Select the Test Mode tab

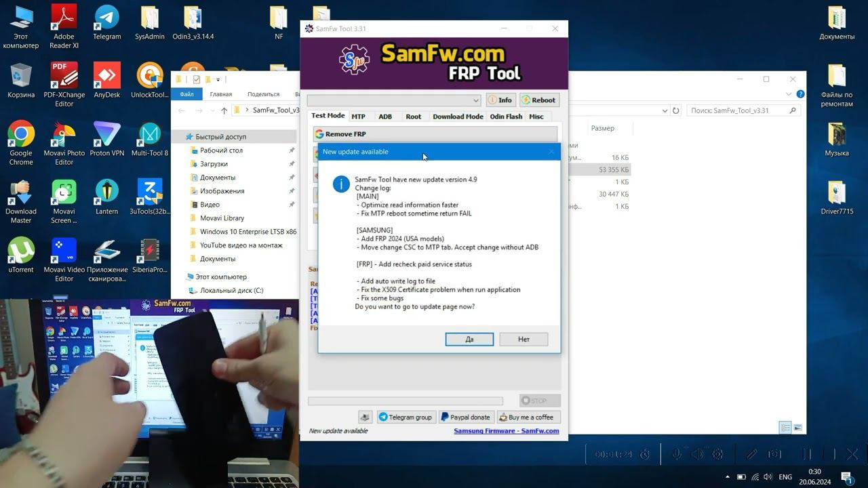[328, 116]
